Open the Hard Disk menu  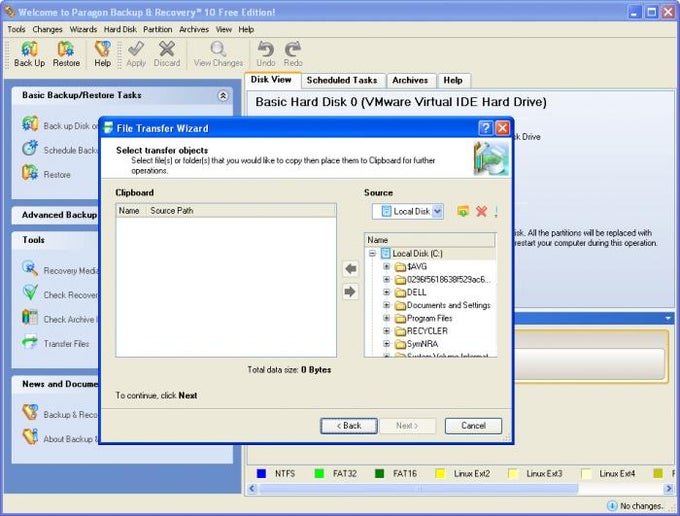120,29
